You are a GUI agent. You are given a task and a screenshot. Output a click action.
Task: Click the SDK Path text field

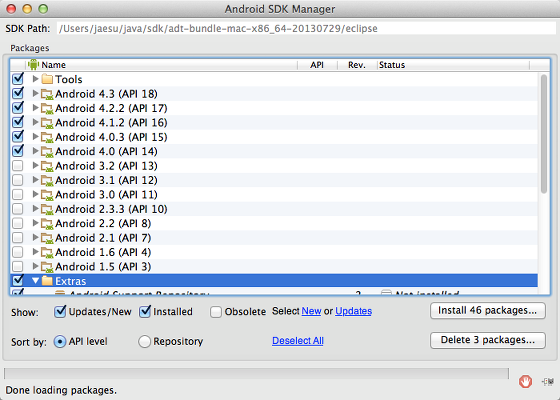pos(306,28)
